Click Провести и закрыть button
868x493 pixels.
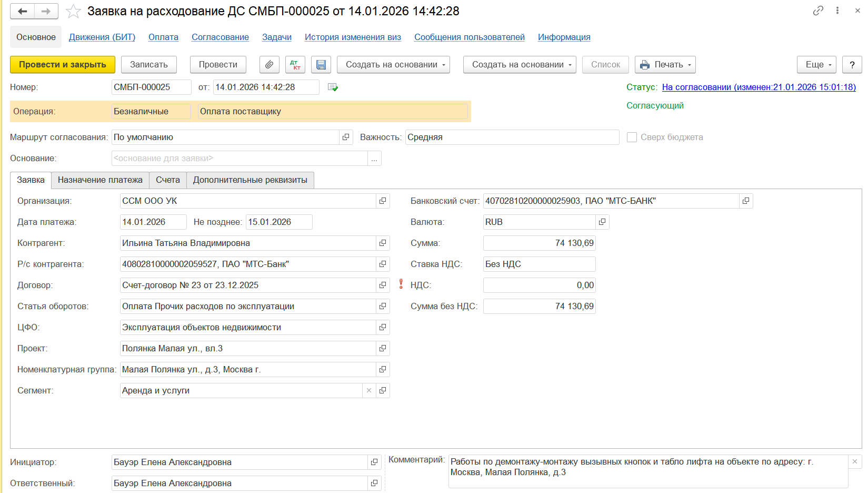click(x=63, y=65)
